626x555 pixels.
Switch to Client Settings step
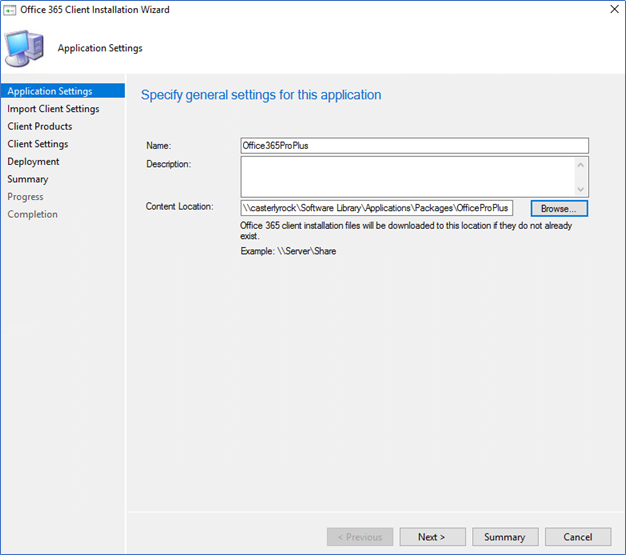point(38,144)
